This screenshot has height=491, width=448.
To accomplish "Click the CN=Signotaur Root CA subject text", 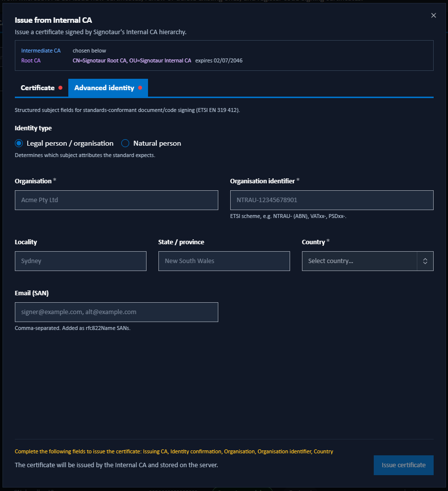I will [x=132, y=61].
